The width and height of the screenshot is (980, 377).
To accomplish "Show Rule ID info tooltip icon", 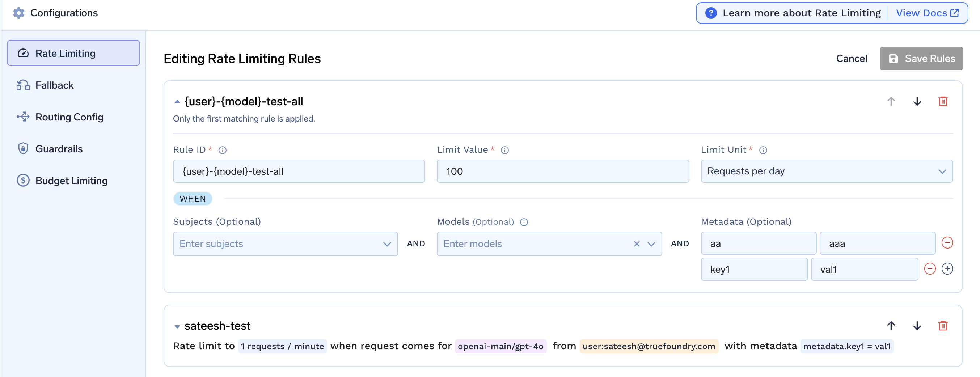I will [x=223, y=150].
